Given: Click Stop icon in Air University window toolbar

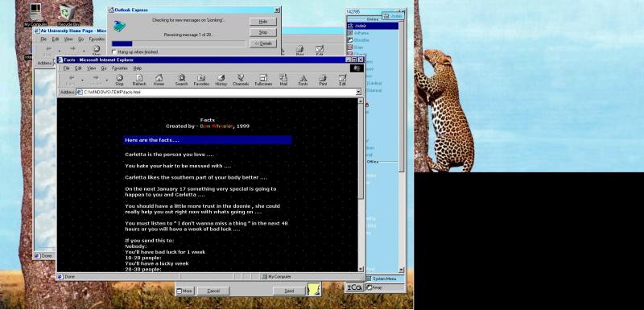Looking at the screenshot, I should pos(96,51).
